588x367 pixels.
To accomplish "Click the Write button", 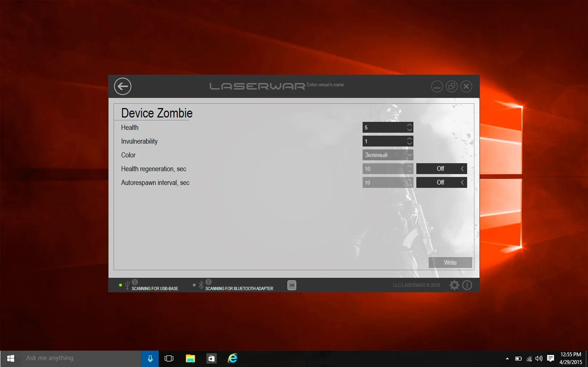I will click(x=450, y=263).
